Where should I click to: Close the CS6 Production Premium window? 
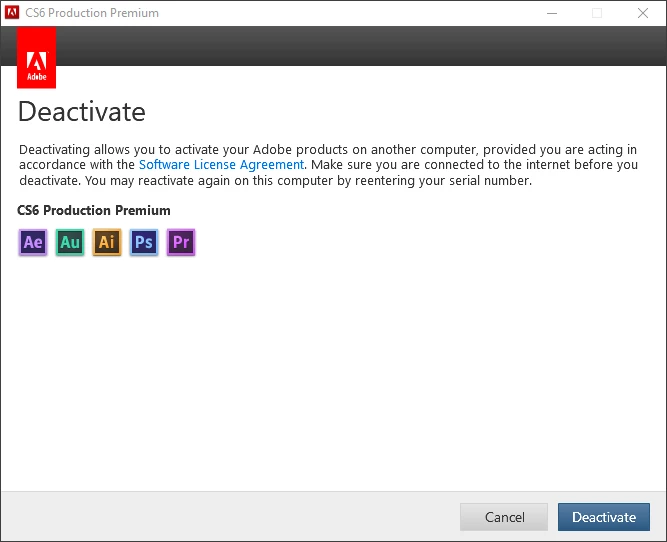pyautogui.click(x=643, y=13)
